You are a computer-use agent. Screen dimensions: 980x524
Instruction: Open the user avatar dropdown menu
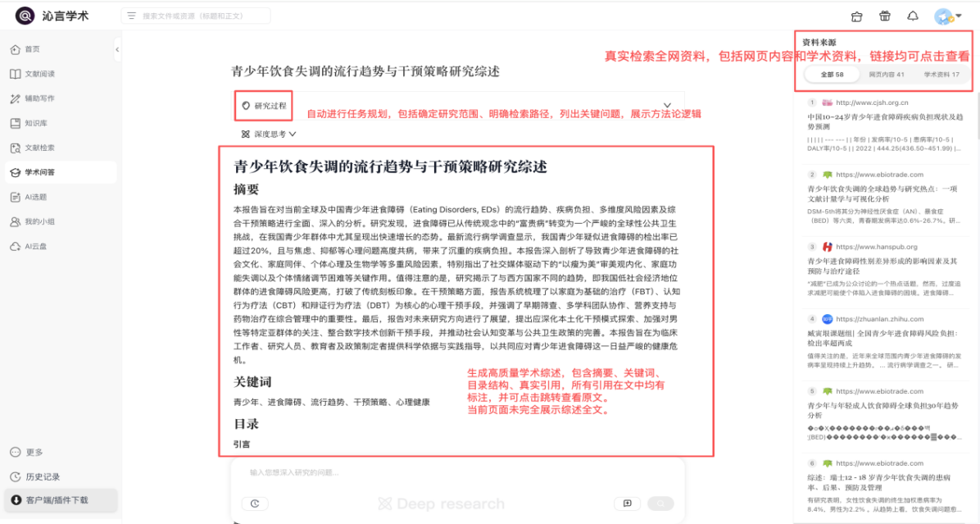click(947, 16)
